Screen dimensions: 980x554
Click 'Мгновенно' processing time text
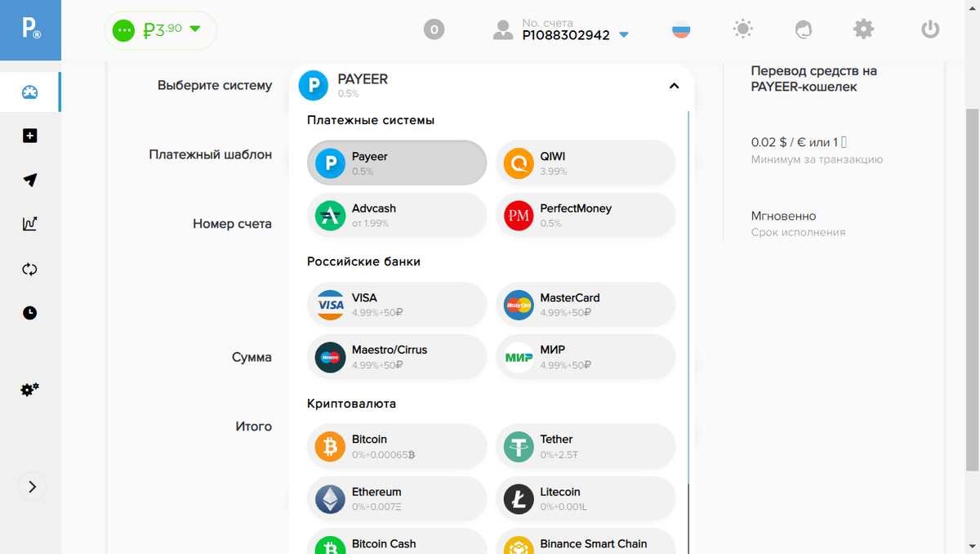784,216
